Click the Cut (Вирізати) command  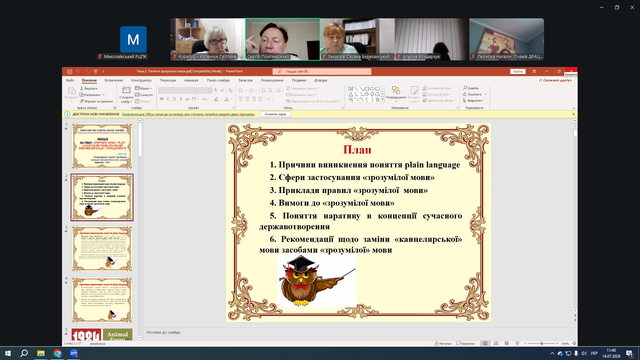tap(89, 89)
